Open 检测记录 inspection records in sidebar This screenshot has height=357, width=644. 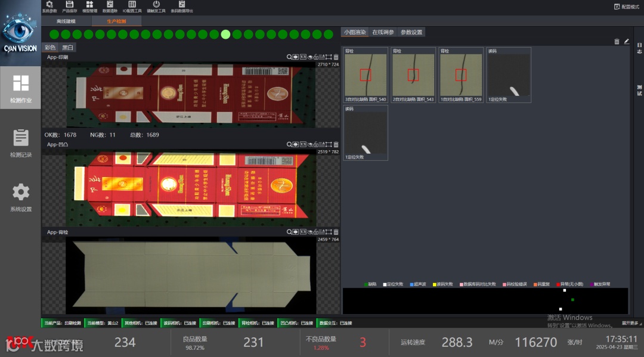click(x=20, y=143)
